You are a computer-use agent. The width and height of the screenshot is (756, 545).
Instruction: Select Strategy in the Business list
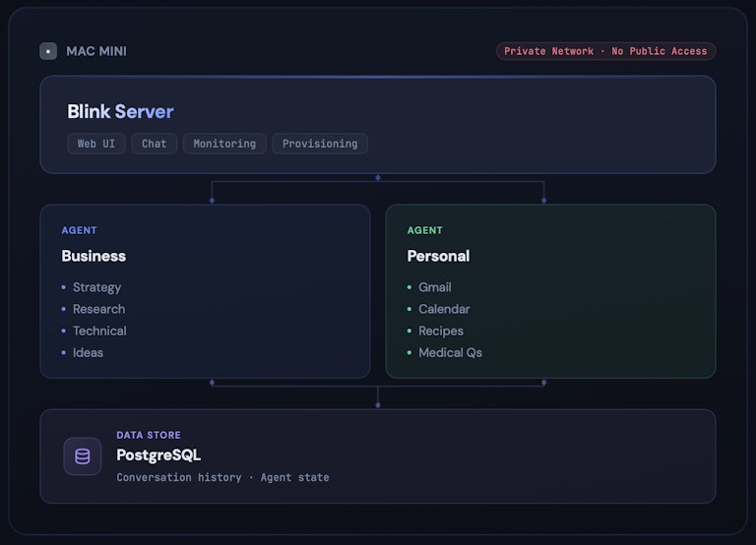pos(96,287)
